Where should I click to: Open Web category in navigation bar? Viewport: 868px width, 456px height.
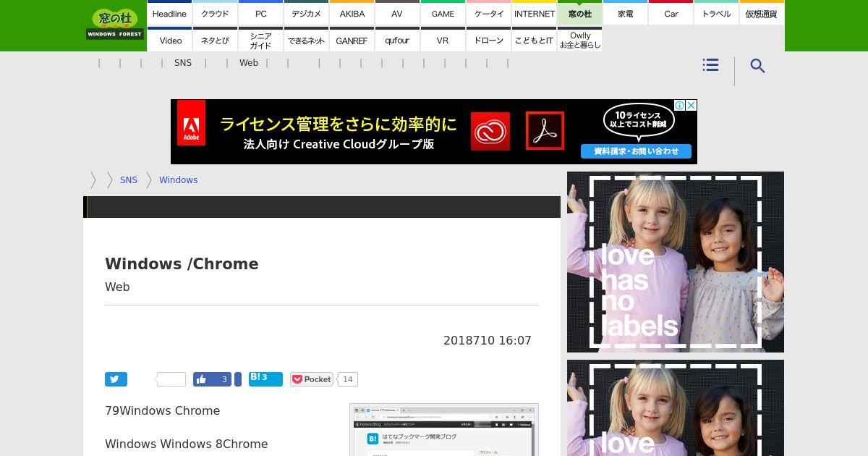[x=249, y=63]
